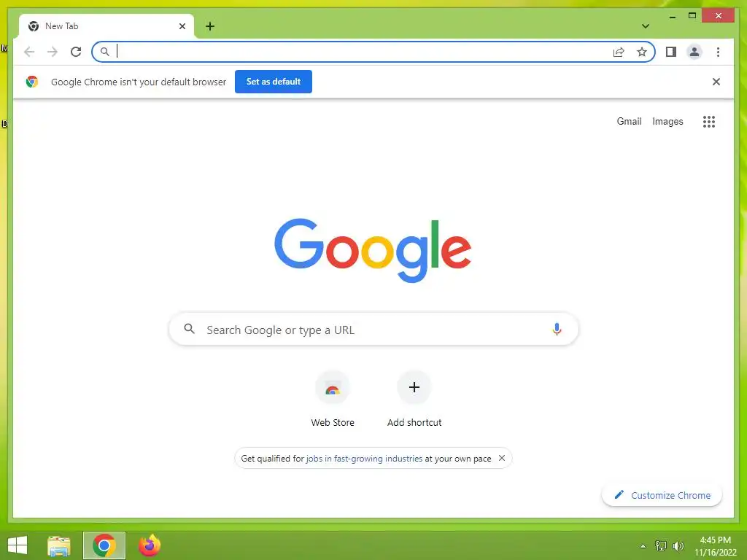Dismiss the jobs promo message
747x560 pixels.
(x=502, y=458)
